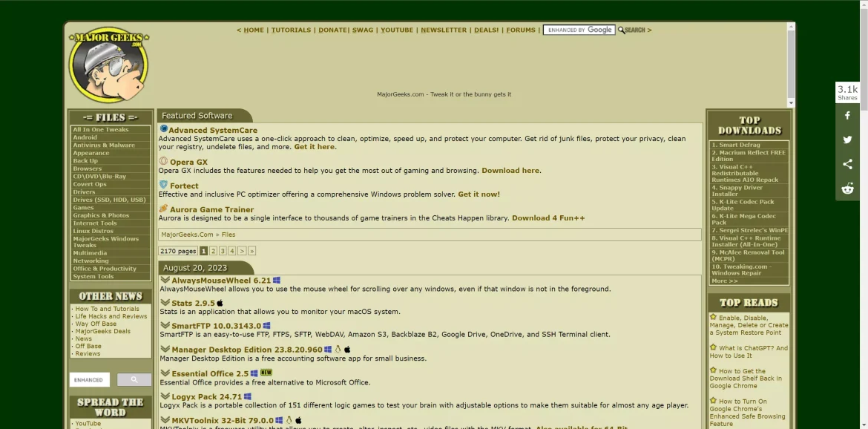
Task: Click download arrow beside Stats 2.9.5
Action: point(165,302)
